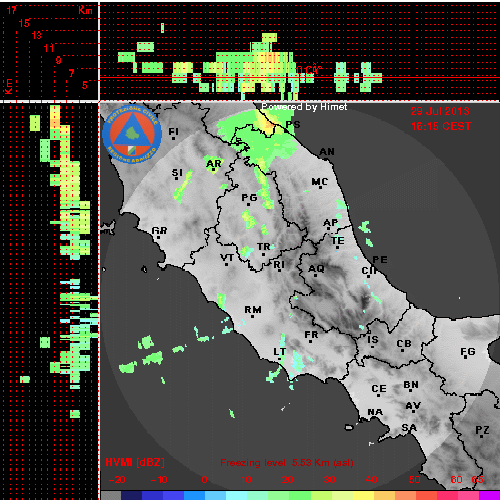This screenshot has width=500, height=500.
Task: Click the PZ city label on map
Action: click(x=482, y=430)
